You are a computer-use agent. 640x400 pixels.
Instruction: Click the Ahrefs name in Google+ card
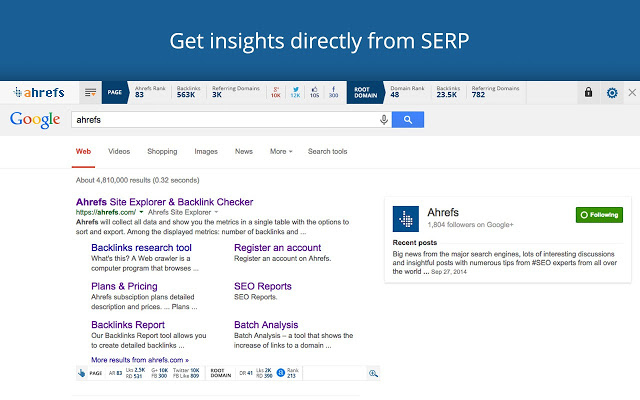coord(443,213)
